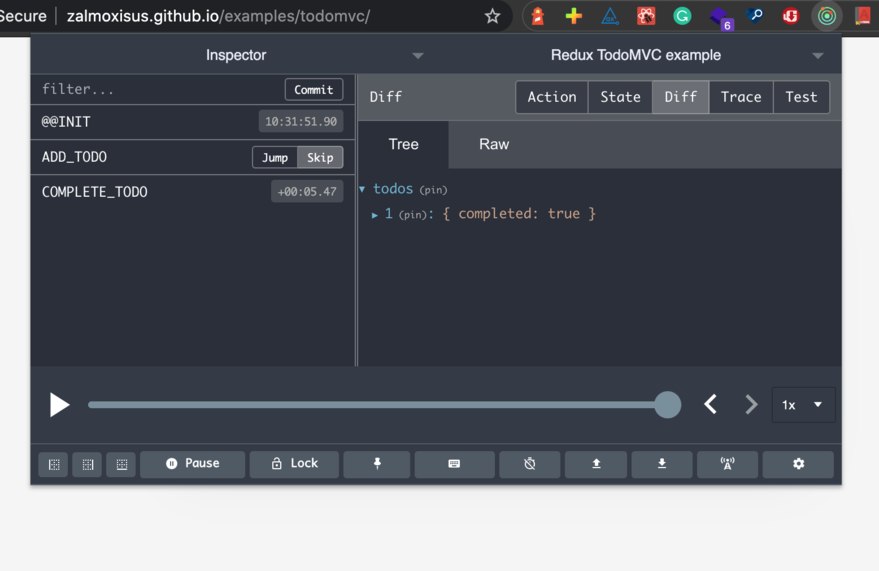Screen dimensions: 879x571
Task: Commit the current action history
Action: pos(313,90)
